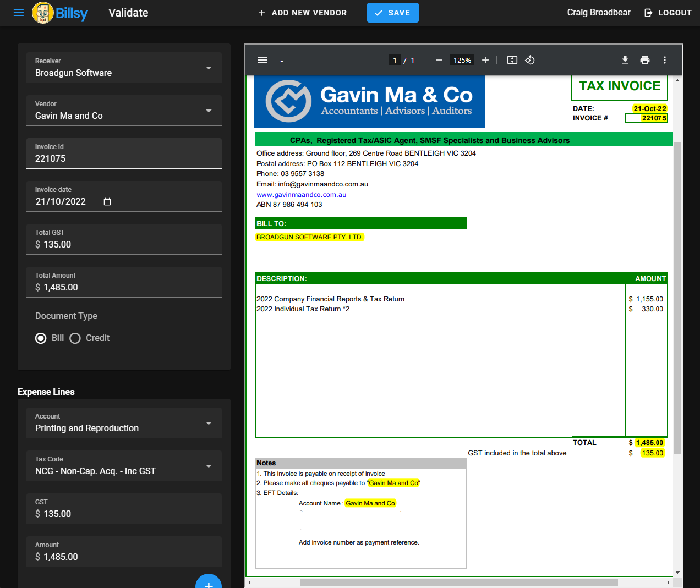Click the fit to page icon

pos(512,60)
